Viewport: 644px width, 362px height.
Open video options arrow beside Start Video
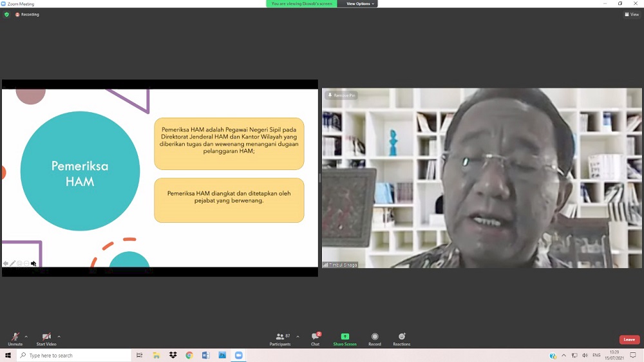[x=59, y=336]
